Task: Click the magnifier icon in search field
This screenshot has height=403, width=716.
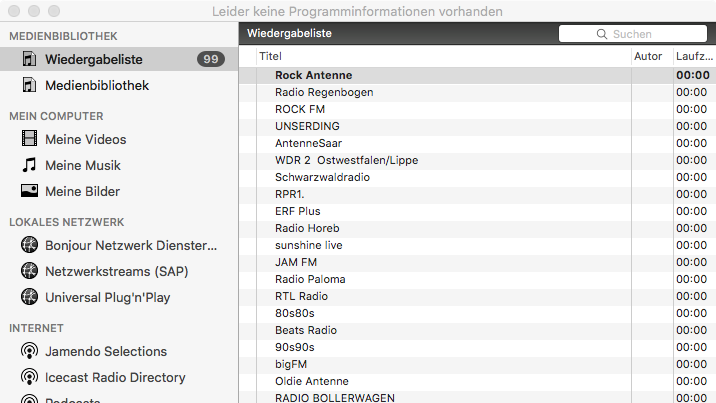Action: [602, 34]
